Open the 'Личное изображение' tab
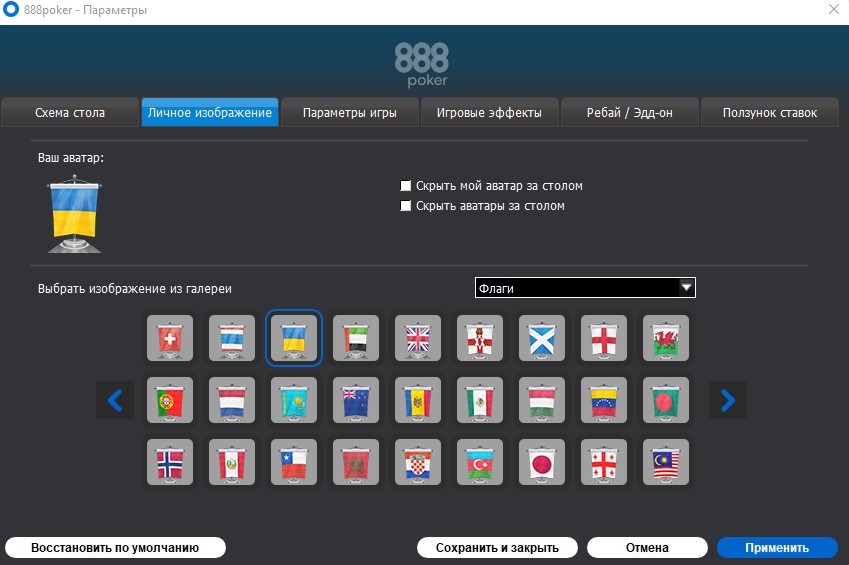The image size is (849, 565). point(210,113)
